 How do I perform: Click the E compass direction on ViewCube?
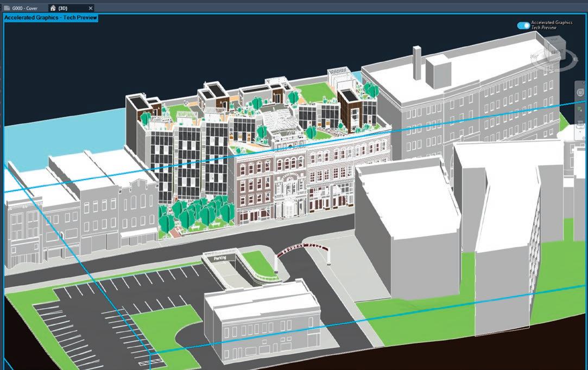576,59
